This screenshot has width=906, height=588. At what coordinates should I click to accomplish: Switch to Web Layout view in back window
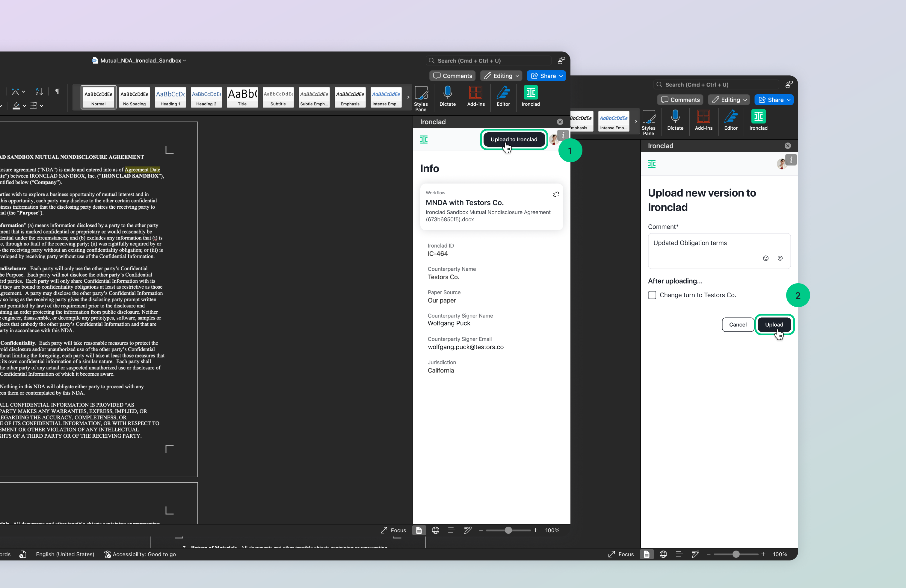[663, 554]
